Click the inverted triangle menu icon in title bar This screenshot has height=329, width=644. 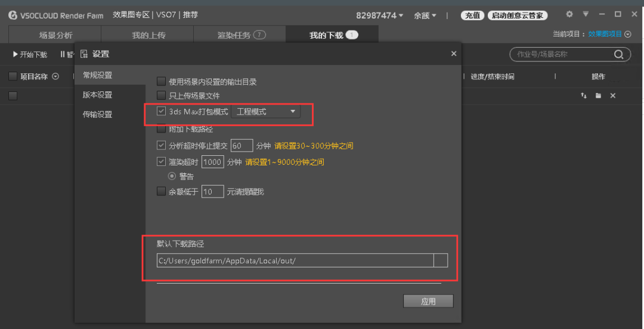[x=586, y=14]
